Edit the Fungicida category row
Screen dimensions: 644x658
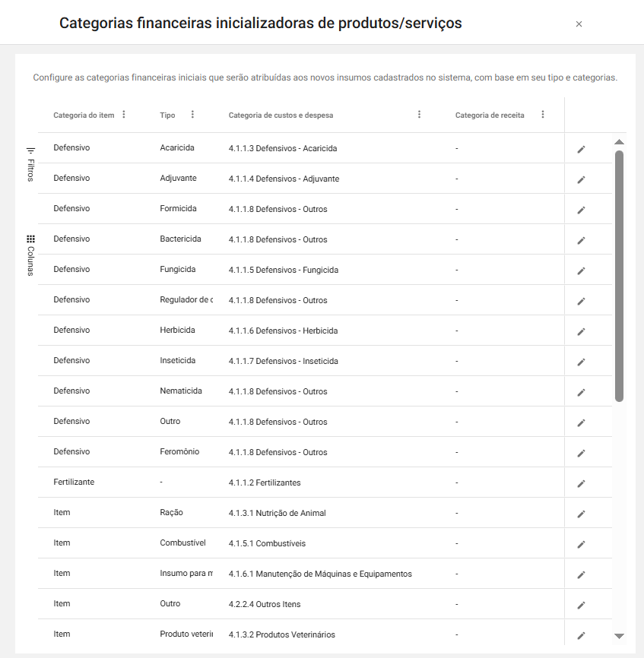(x=581, y=270)
